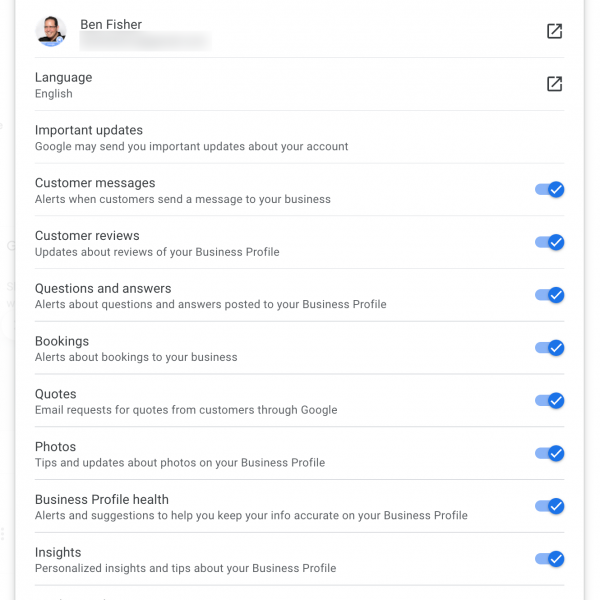The image size is (600, 600).
Task: Disable the Quotes email requests toggle
Action: pos(550,401)
